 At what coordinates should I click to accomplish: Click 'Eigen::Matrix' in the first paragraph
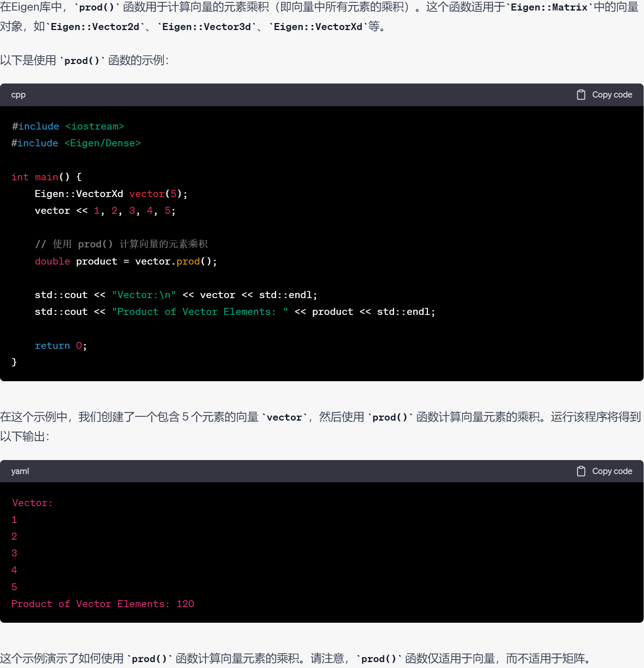[x=549, y=7]
